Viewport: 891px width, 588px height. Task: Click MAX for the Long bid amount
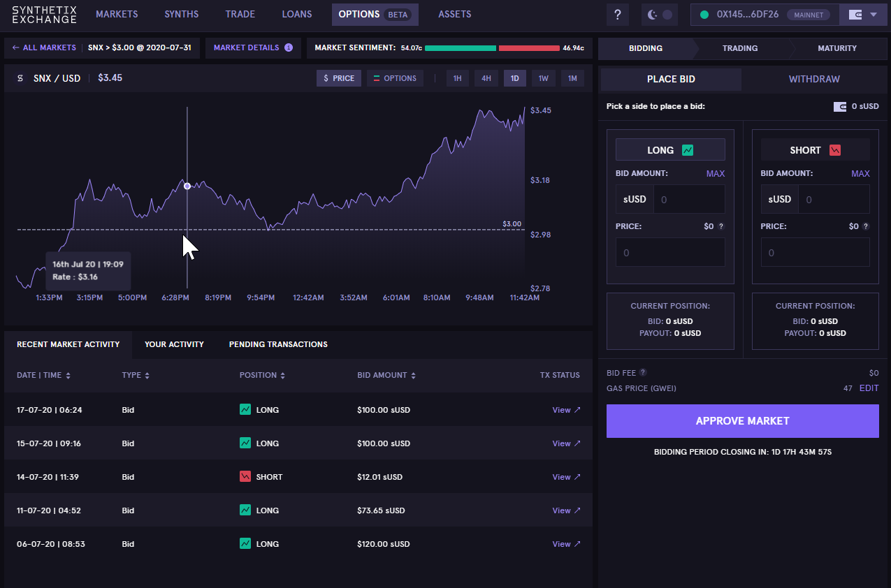[x=716, y=174]
